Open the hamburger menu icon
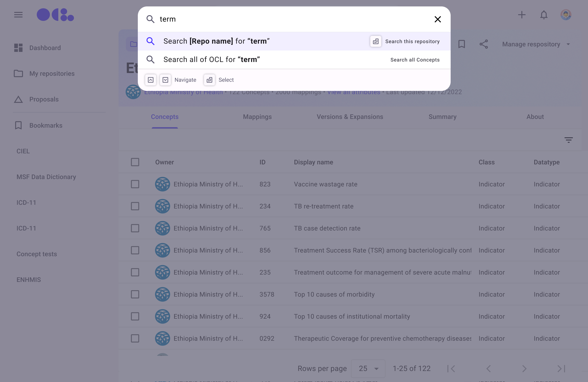 [18, 15]
